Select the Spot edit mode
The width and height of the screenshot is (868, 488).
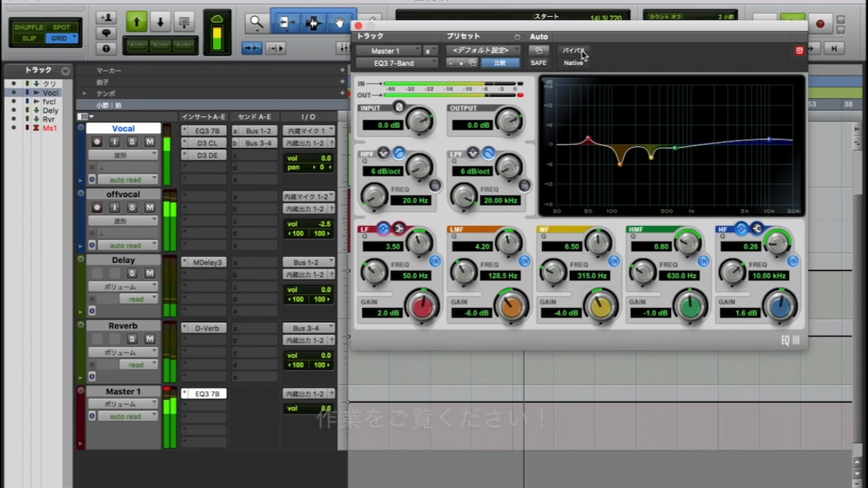point(61,28)
